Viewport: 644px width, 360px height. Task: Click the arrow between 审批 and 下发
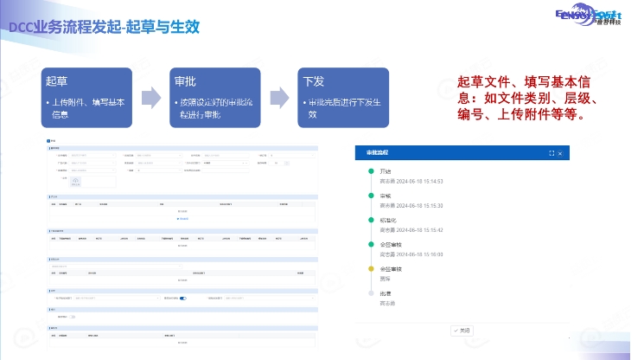(x=280, y=98)
